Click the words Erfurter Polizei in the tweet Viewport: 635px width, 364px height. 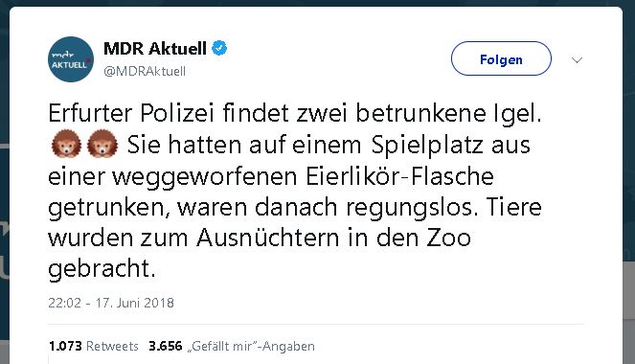click(131, 113)
